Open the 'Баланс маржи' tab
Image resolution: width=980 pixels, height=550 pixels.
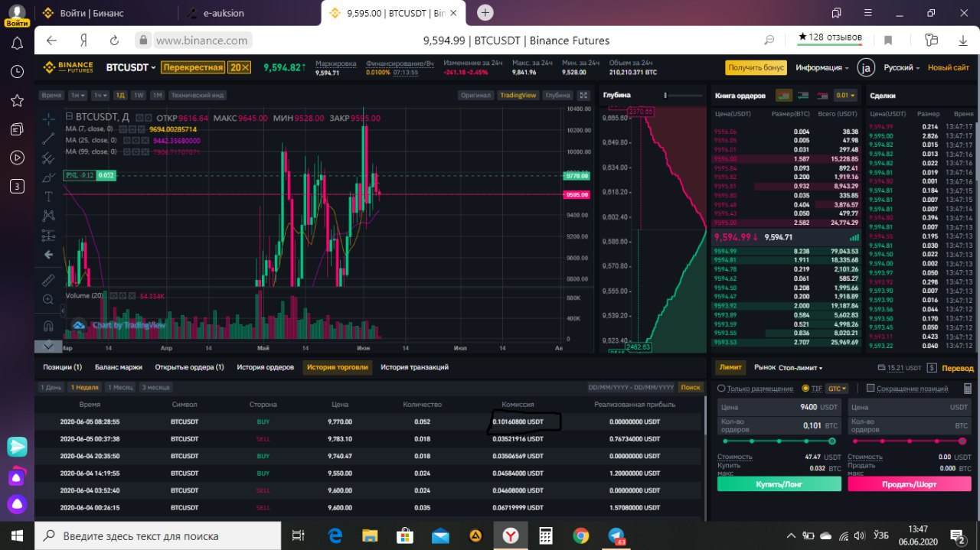tap(118, 367)
